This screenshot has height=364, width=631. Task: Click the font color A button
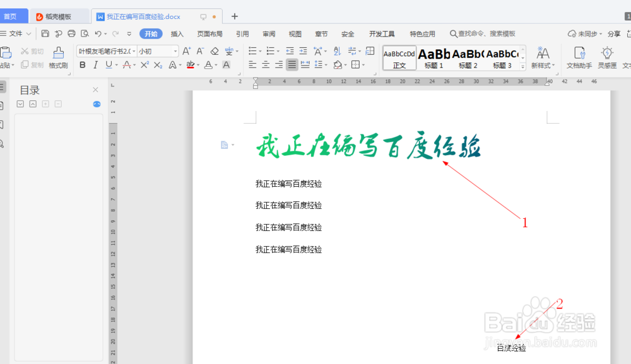pyautogui.click(x=208, y=65)
